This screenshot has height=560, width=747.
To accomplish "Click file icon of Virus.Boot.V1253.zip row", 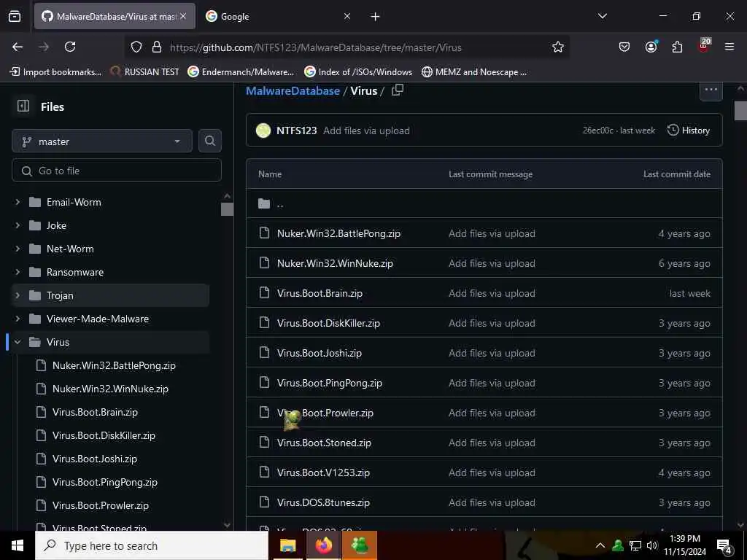I will pyautogui.click(x=264, y=472).
